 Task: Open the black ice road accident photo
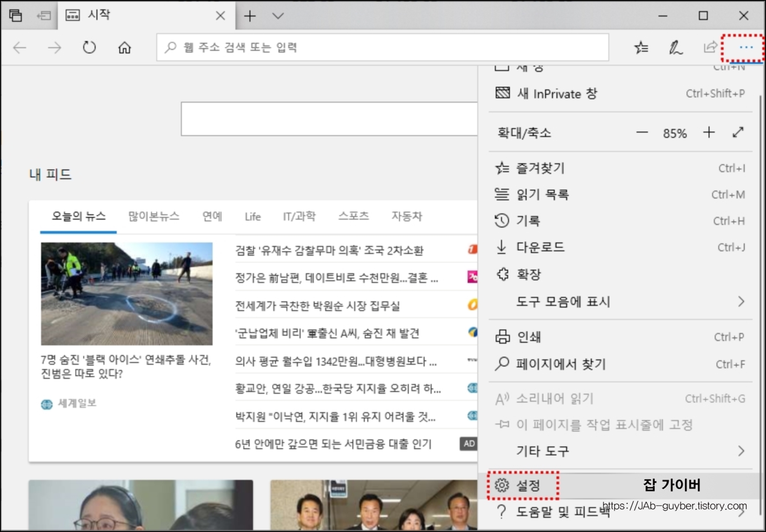coord(126,294)
